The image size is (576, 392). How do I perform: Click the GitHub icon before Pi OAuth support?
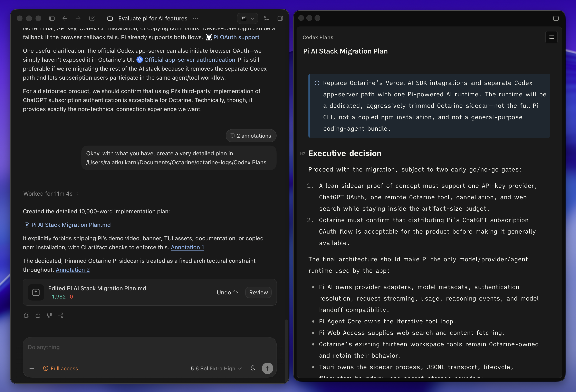pyautogui.click(x=209, y=37)
